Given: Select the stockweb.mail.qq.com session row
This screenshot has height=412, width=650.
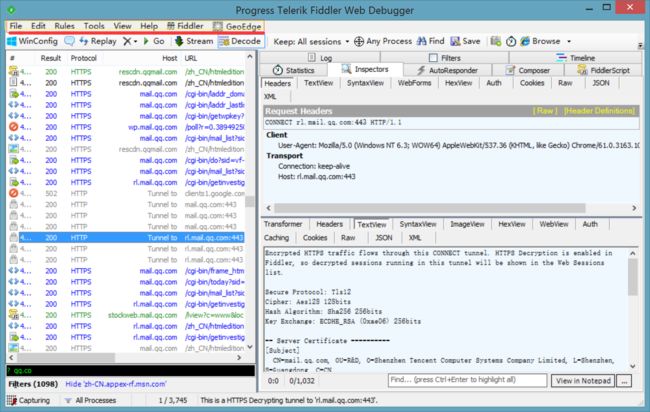Looking at the screenshot, I should click(x=126, y=315).
